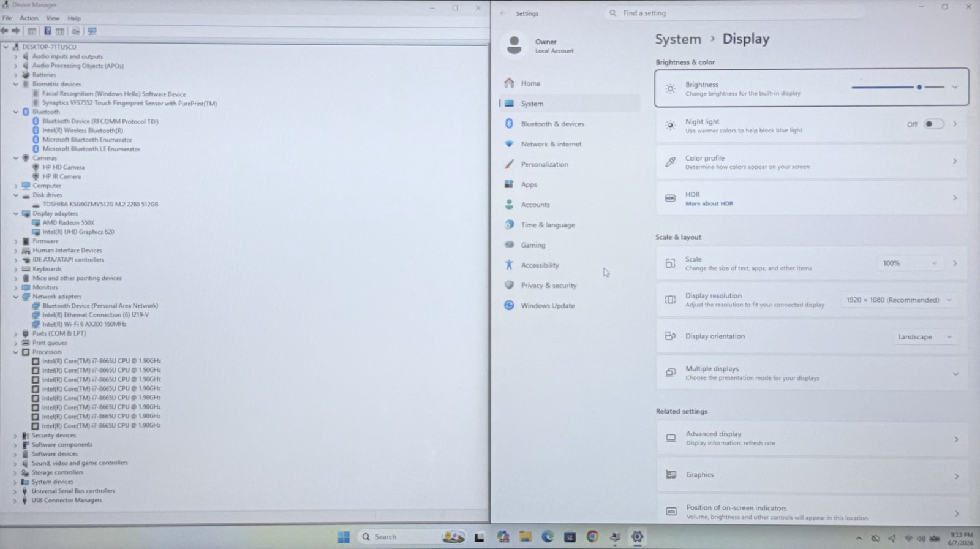Open File Explorer from taskbar
The image size is (980, 549).
tap(525, 537)
